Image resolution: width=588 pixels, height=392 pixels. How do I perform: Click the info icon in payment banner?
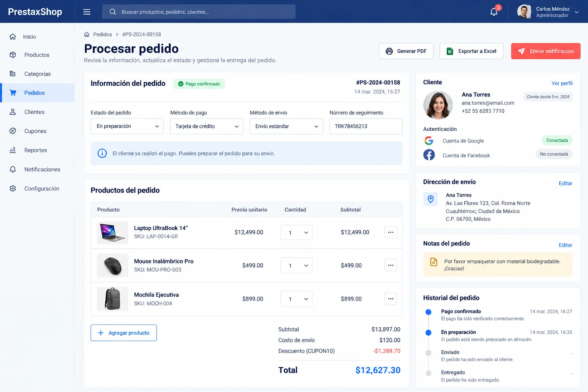102,154
